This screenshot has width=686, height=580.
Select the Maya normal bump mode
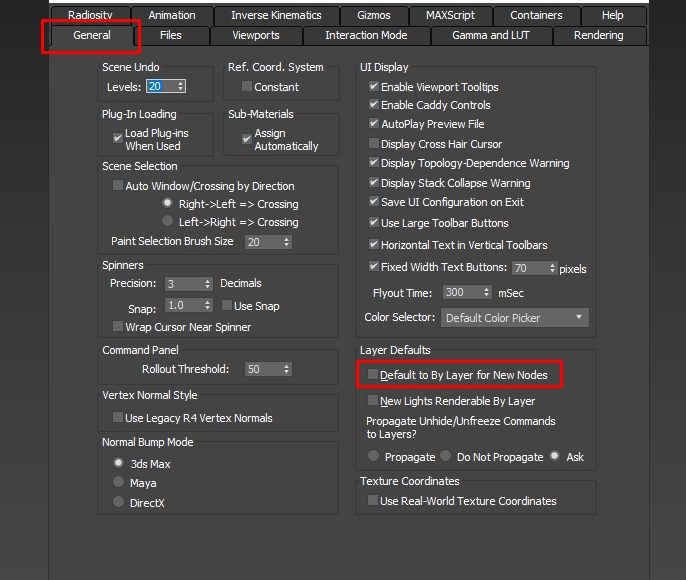[x=120, y=483]
